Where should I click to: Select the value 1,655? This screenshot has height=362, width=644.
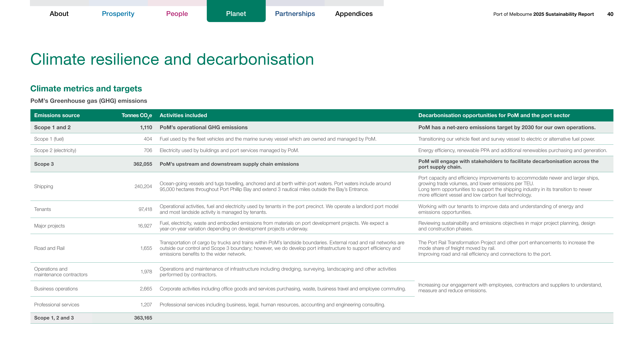(x=146, y=248)
